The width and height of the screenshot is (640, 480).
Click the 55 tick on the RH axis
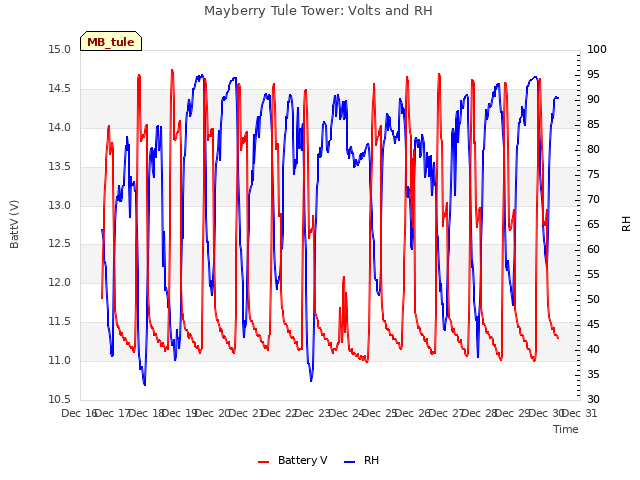[593, 274]
